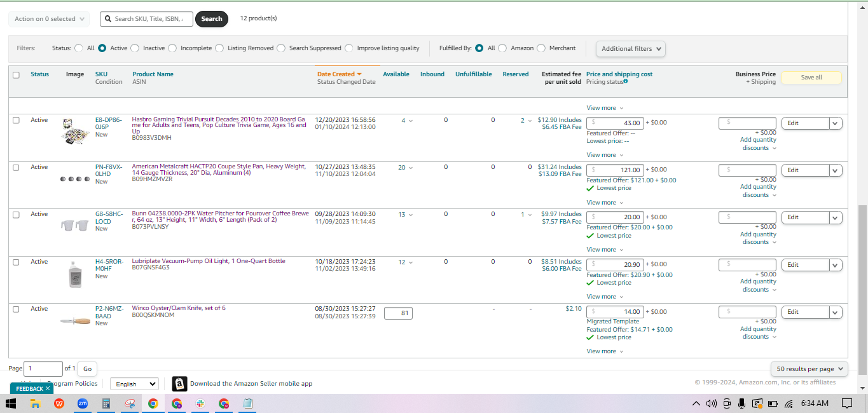Screen dimensions: 868x413
Task: Sort by Price and shipping cost column
Action: pyautogui.click(x=619, y=74)
